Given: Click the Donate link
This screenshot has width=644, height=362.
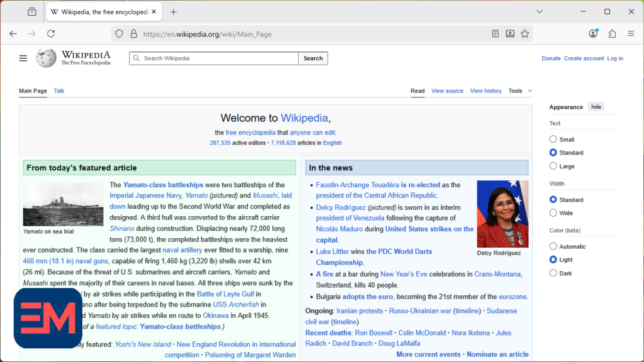Looking at the screenshot, I should click(x=551, y=58).
